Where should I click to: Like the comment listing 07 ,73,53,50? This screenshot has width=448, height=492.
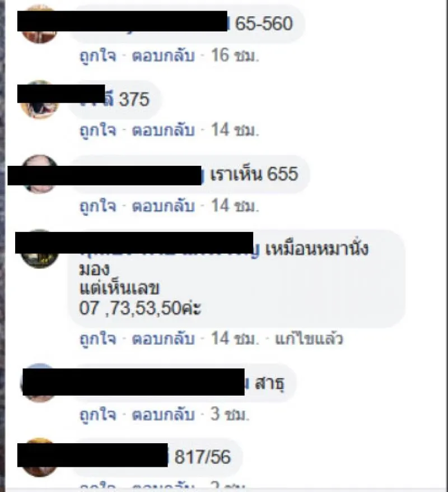click(98, 340)
